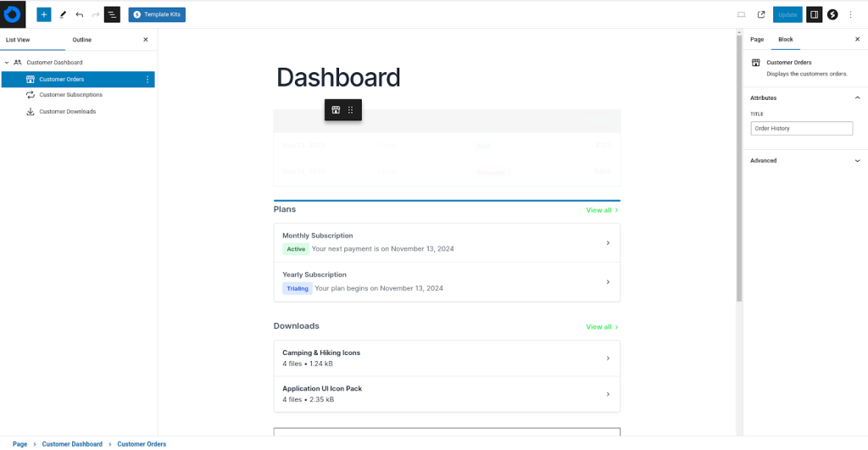Click the Title input field
868x450 pixels.
pos(801,129)
